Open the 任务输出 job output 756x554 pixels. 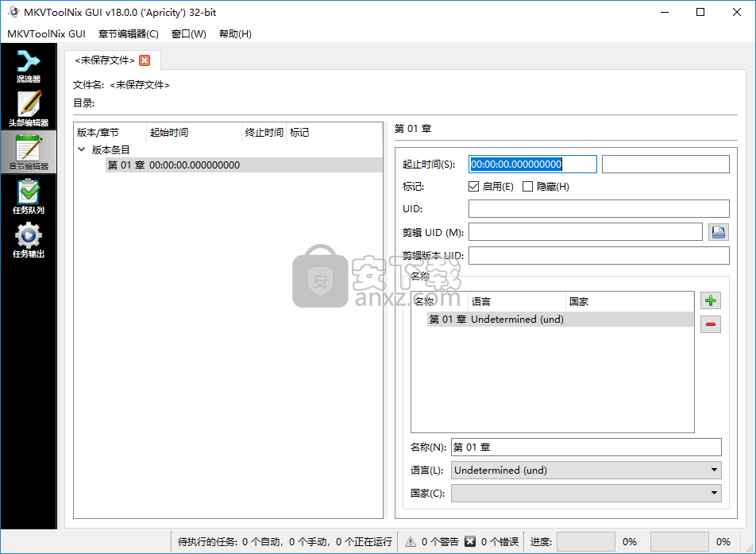click(x=29, y=239)
